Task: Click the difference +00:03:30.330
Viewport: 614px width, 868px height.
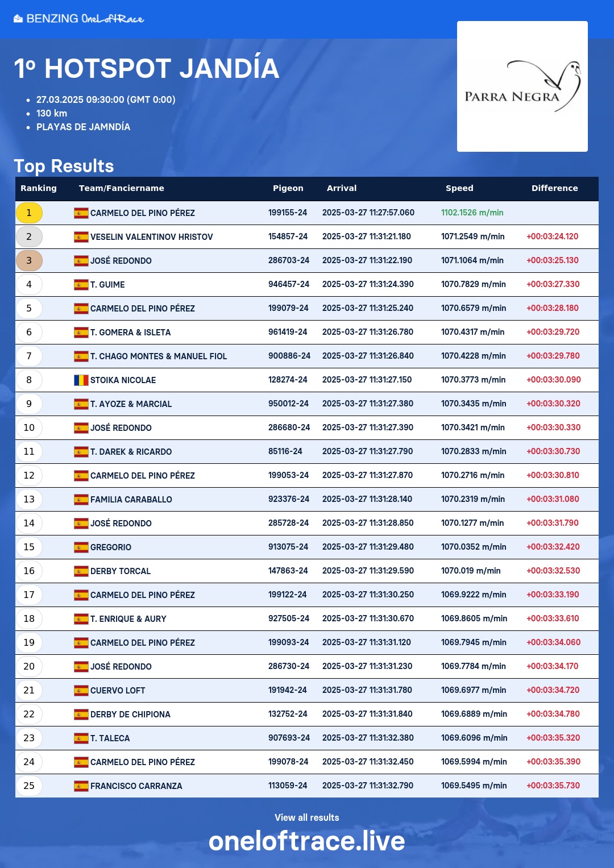Action: tap(554, 427)
